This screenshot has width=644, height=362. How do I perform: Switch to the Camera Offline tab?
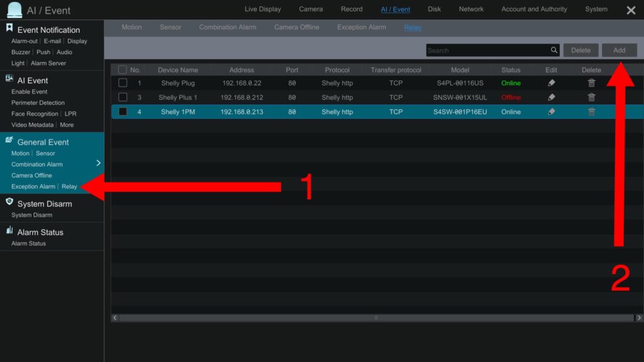(x=297, y=27)
